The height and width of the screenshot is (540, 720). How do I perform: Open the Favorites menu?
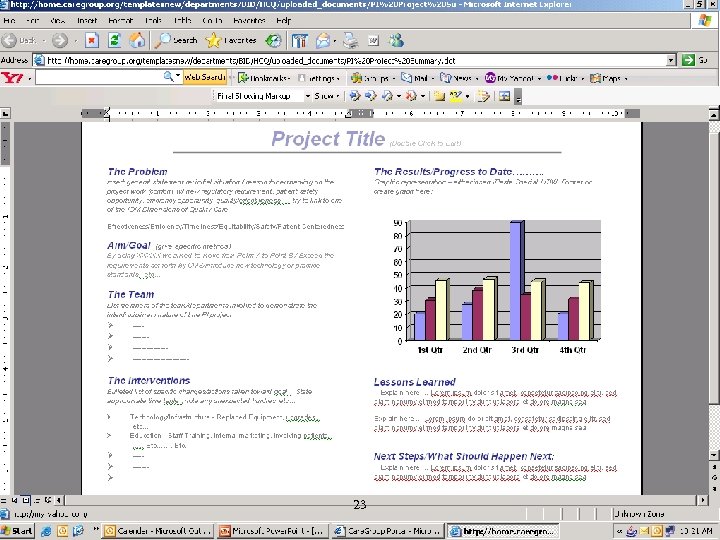pyautogui.click(x=249, y=21)
